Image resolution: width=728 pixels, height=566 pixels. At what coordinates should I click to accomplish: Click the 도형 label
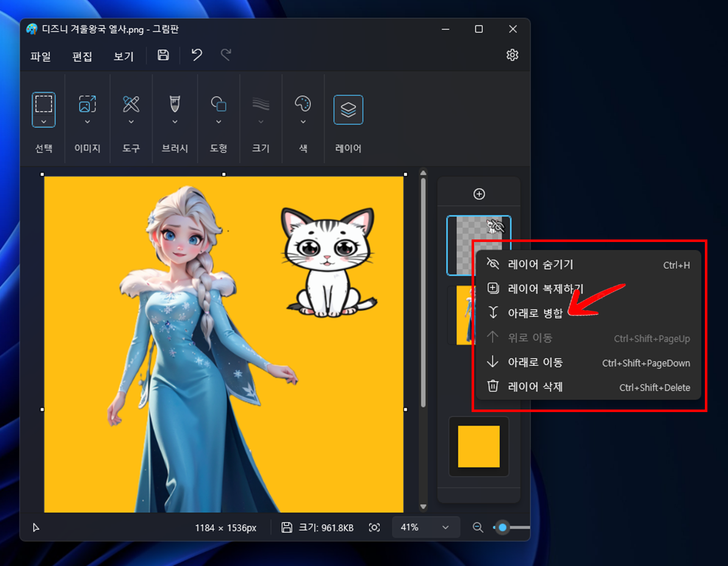pyautogui.click(x=219, y=148)
